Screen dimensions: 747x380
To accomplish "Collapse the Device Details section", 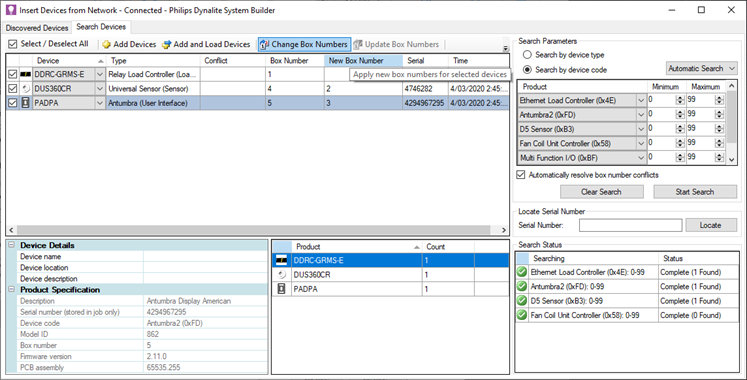I will [11, 245].
